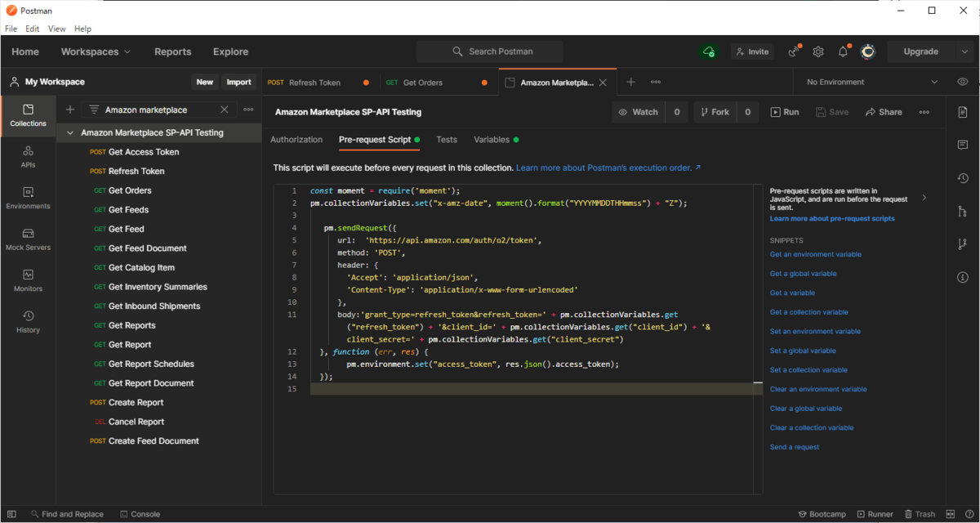Open Learn more about Postman's execution order link
This screenshot has width=980, height=523.
(x=608, y=168)
